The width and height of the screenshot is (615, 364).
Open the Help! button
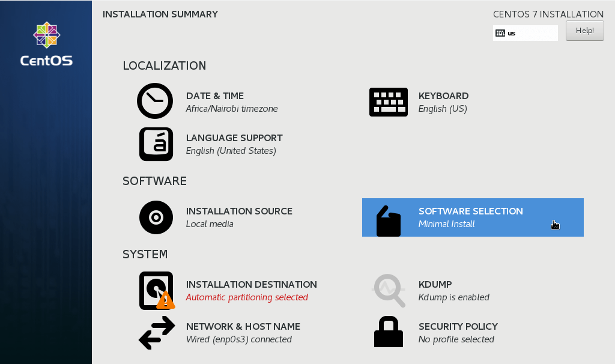coord(585,31)
